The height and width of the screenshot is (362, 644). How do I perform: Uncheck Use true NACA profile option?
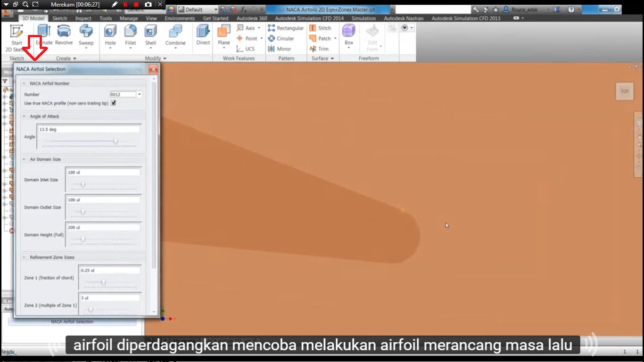[113, 103]
